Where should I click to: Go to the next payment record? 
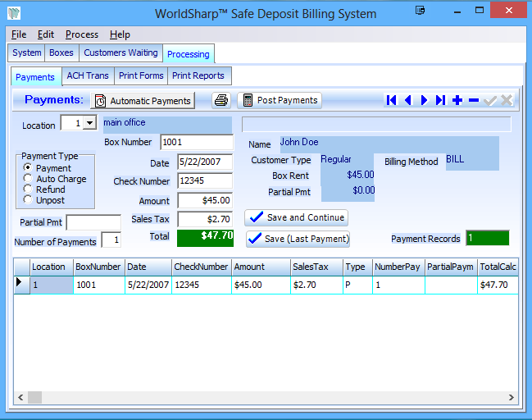(x=425, y=100)
